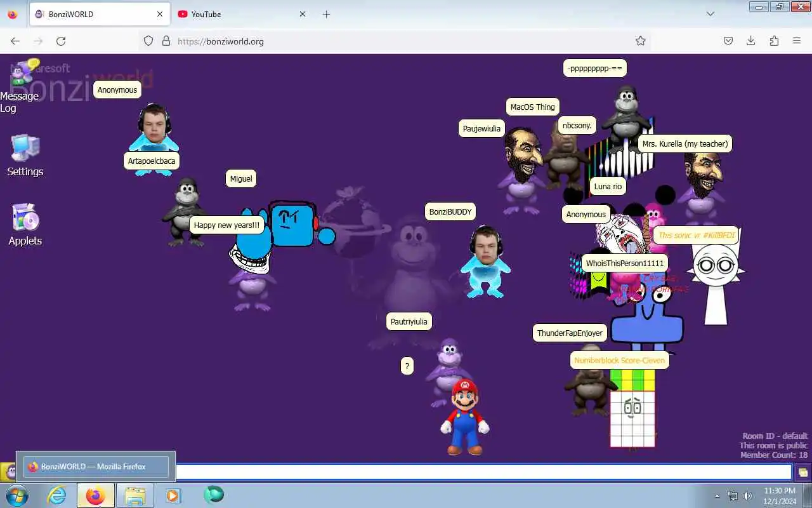Switch to the YouTube tab
The height and width of the screenshot is (508, 812).
(241, 14)
